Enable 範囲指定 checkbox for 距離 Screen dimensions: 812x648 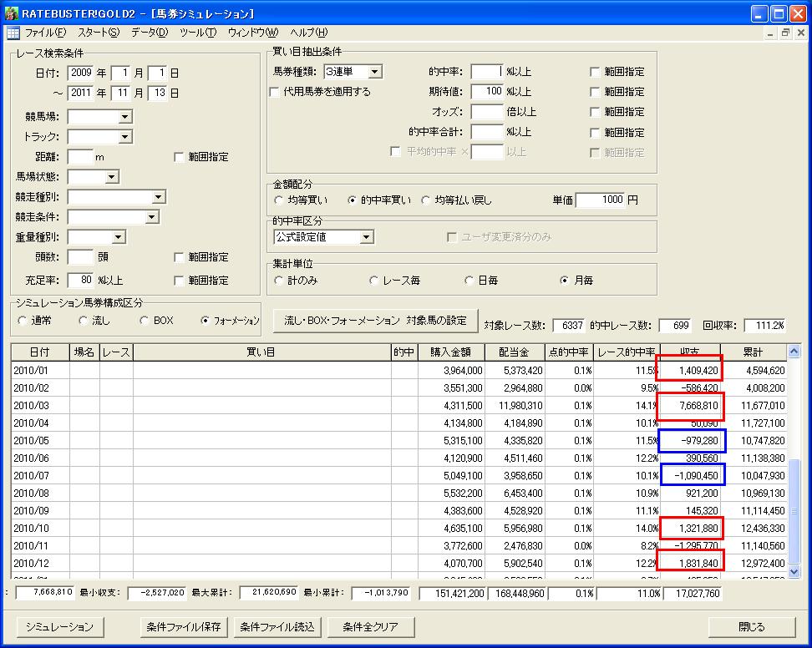tap(179, 157)
